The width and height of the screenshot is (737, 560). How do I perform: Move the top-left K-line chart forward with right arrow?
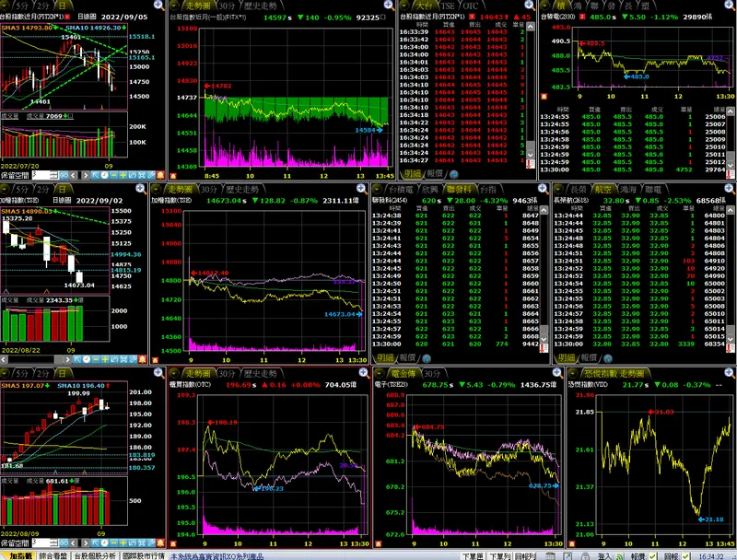click(x=85, y=175)
